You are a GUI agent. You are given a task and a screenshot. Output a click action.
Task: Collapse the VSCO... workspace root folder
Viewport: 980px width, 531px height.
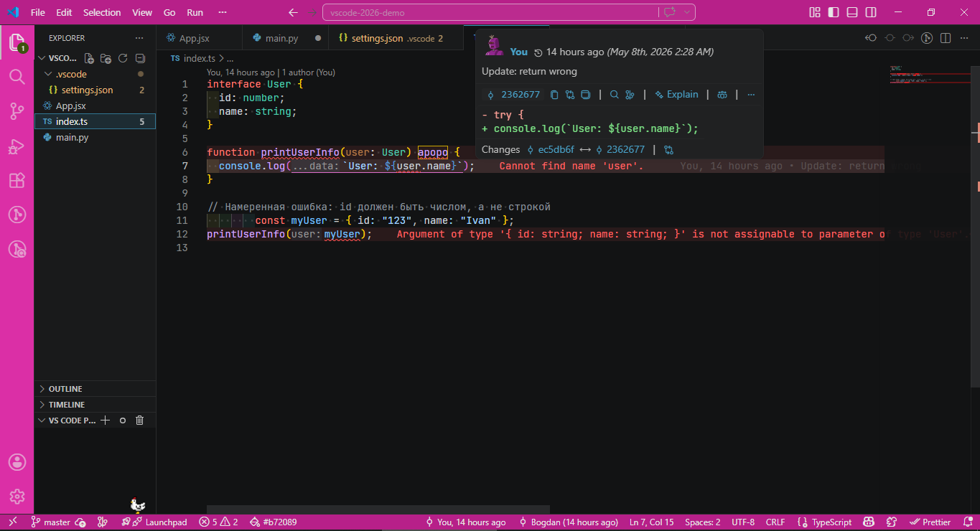(x=57, y=58)
